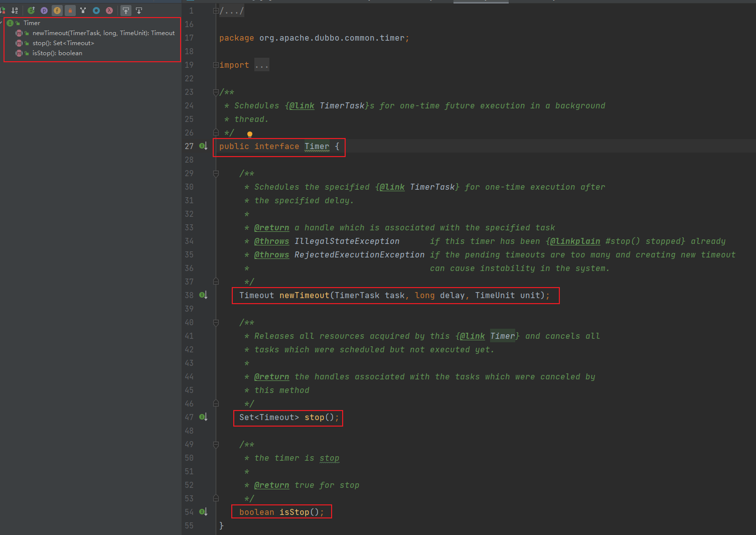Screen dimensions: 756x535
Task: Click fold end marker on line 46
Action: click(x=216, y=404)
